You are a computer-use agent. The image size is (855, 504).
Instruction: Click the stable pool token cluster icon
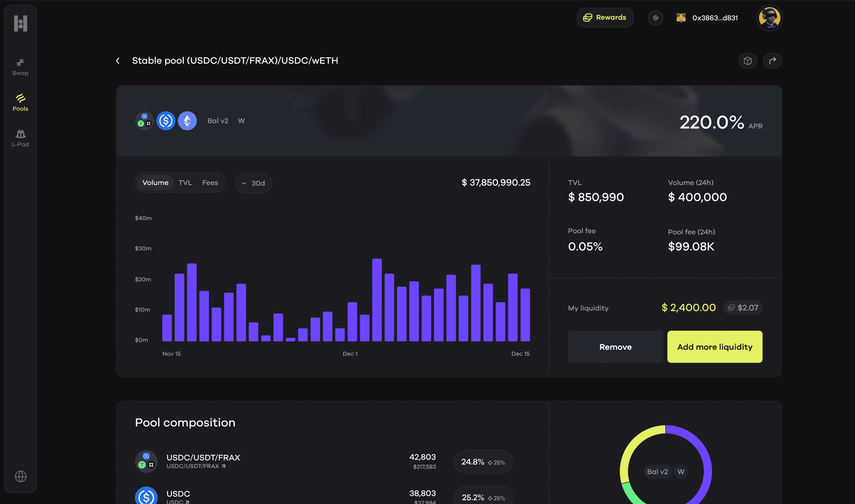point(144,121)
